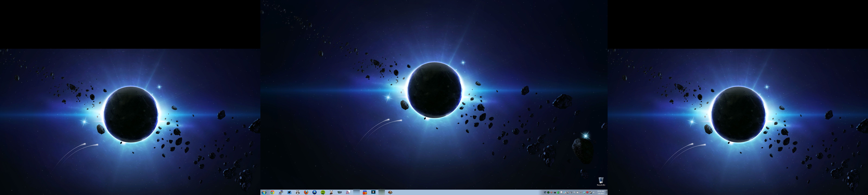Open Firefox from the taskbar
The height and width of the screenshot is (195, 868).
point(306,192)
